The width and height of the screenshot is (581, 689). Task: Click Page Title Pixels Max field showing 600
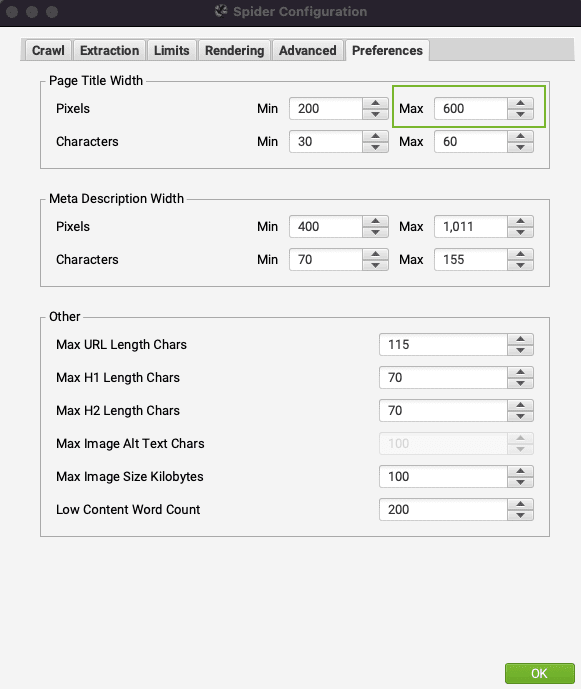click(471, 109)
